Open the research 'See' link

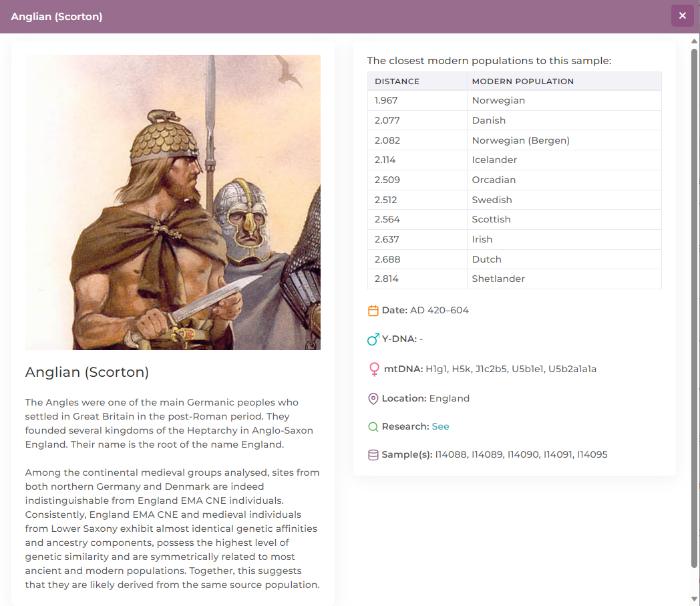[440, 426]
